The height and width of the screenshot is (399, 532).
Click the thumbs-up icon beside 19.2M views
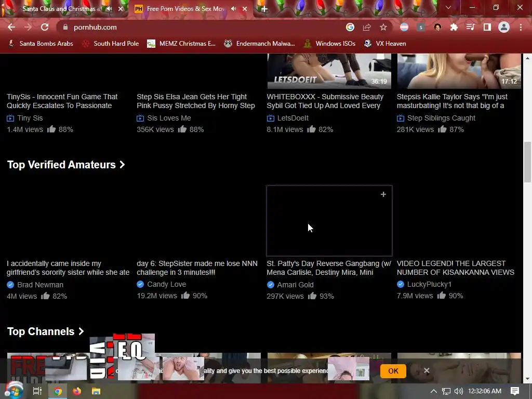pos(185,296)
